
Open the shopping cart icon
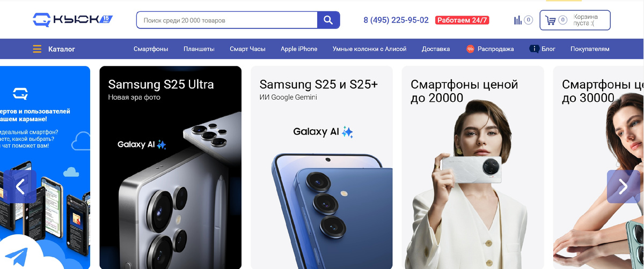[x=550, y=20]
